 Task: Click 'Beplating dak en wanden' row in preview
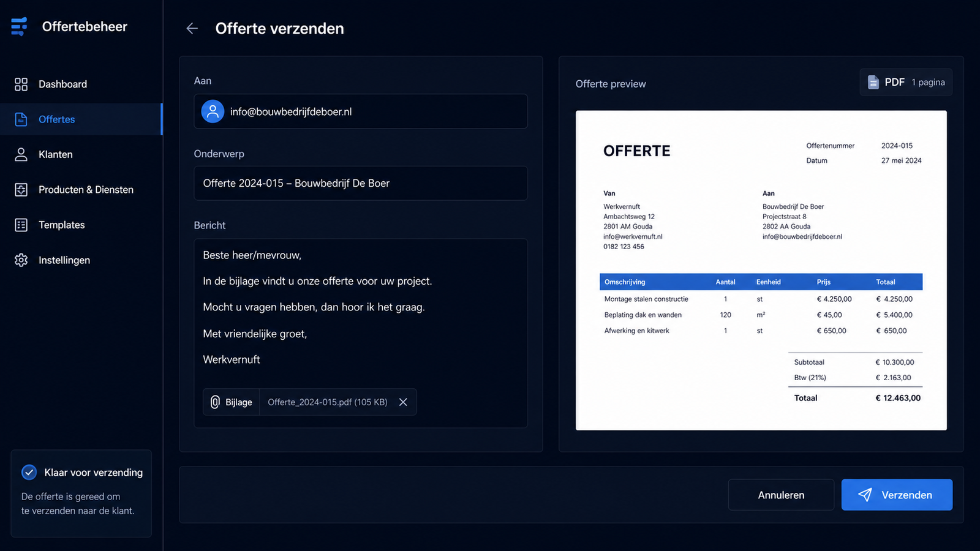pos(761,315)
